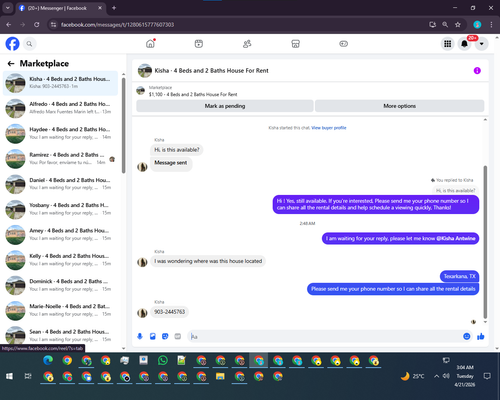Open the Reels video icon
Screen dimensions: 500x400
[x=199, y=44]
